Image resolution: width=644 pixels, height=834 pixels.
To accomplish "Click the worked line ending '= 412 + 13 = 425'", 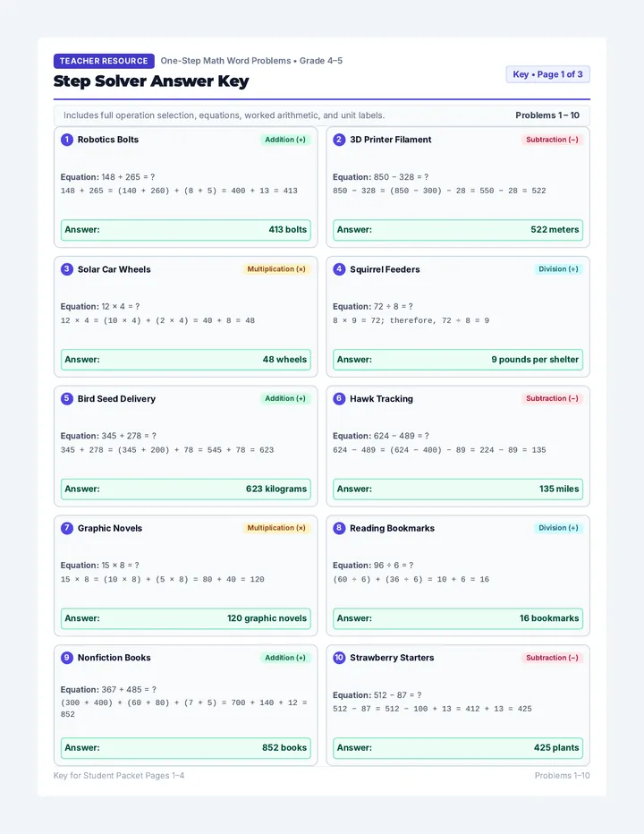I will pyautogui.click(x=432, y=709).
